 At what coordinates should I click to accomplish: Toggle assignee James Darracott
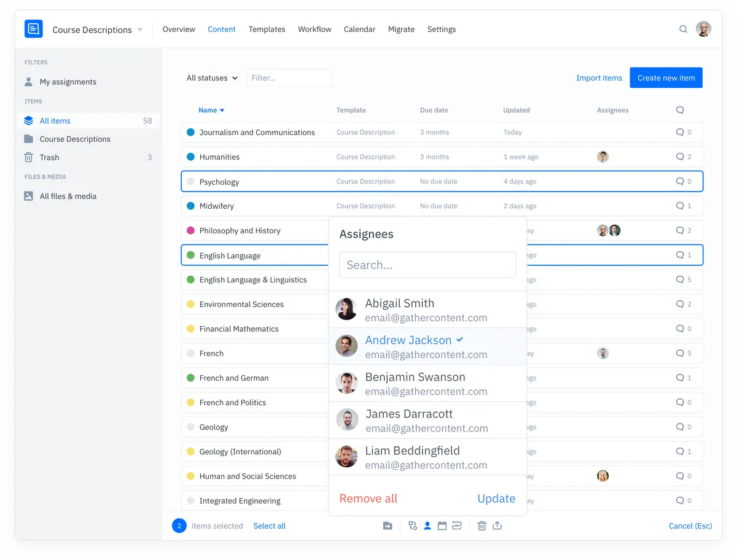coord(428,420)
